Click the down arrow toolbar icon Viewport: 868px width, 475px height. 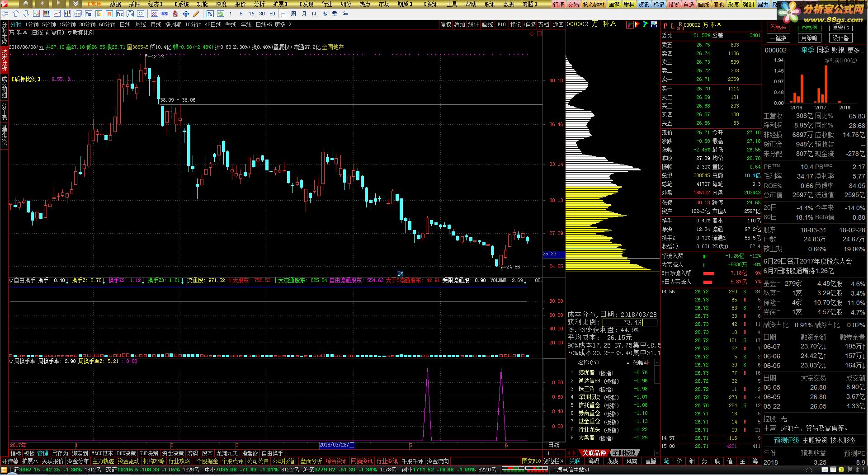click(26, 14)
